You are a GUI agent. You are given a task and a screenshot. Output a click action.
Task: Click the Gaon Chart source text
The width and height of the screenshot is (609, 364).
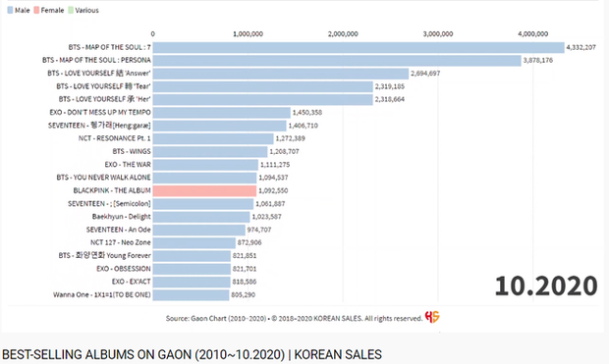click(216, 319)
